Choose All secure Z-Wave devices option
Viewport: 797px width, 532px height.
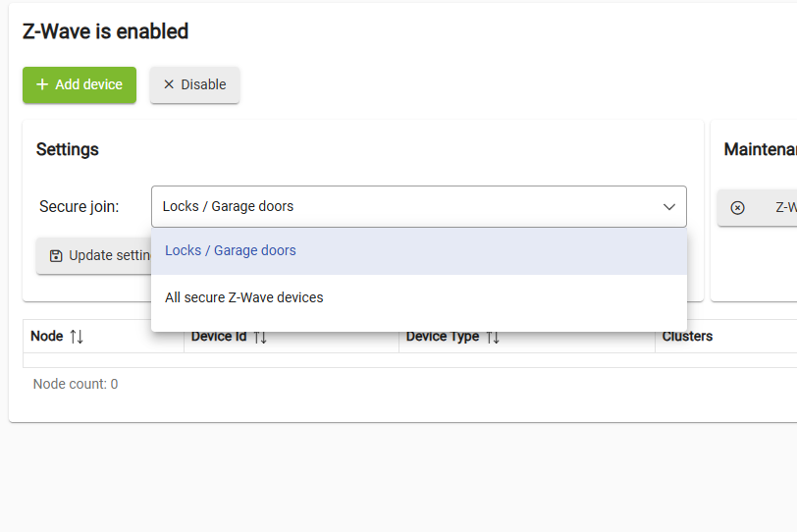(x=419, y=297)
